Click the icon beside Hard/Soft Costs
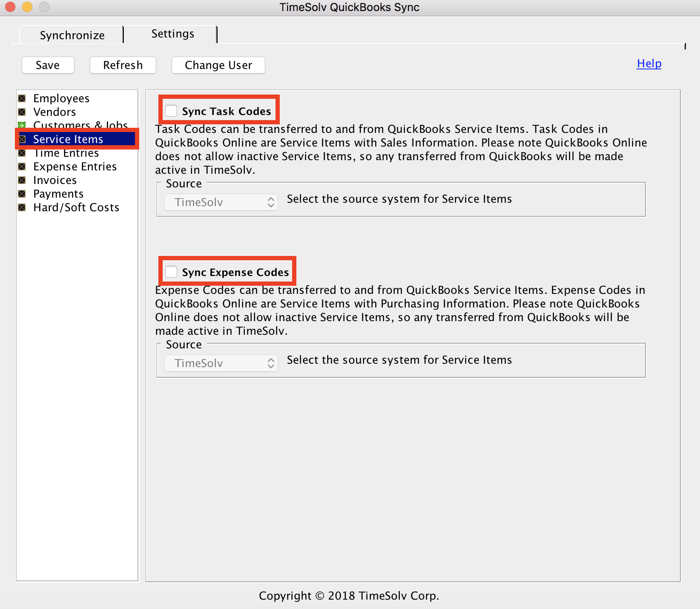 coord(22,207)
